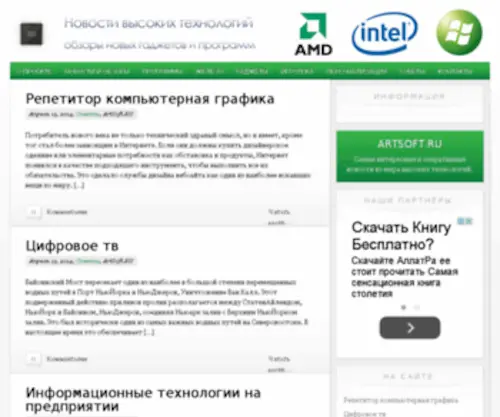Screen dimensions: 500x417
Task: Open sidebar link Цифровое тв
Action: click(x=365, y=414)
